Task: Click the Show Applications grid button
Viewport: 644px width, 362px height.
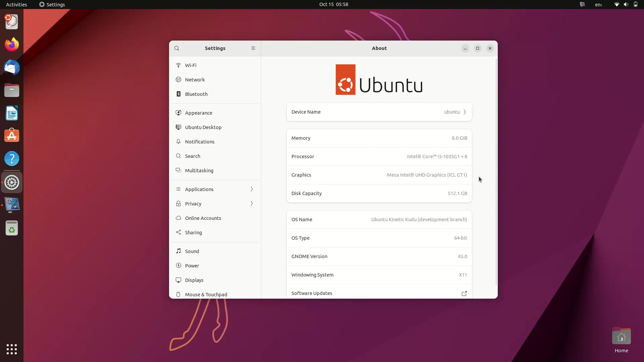Action: pyautogui.click(x=11, y=349)
